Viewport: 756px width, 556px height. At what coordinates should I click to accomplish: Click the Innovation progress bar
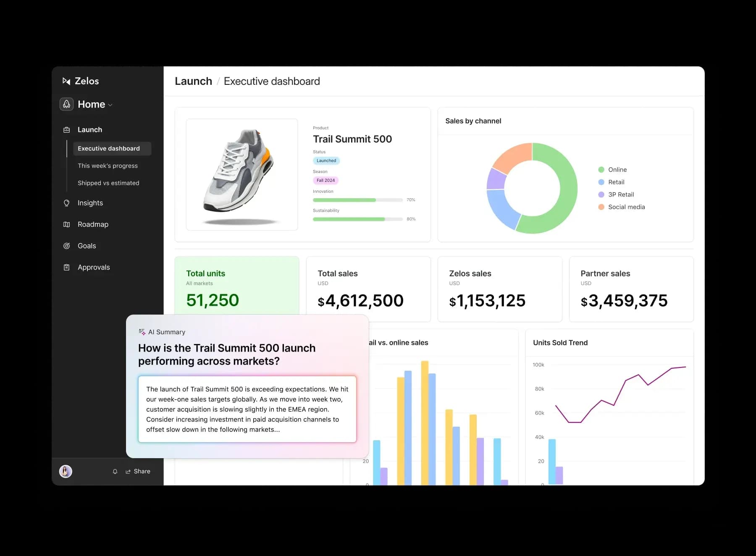click(x=357, y=200)
